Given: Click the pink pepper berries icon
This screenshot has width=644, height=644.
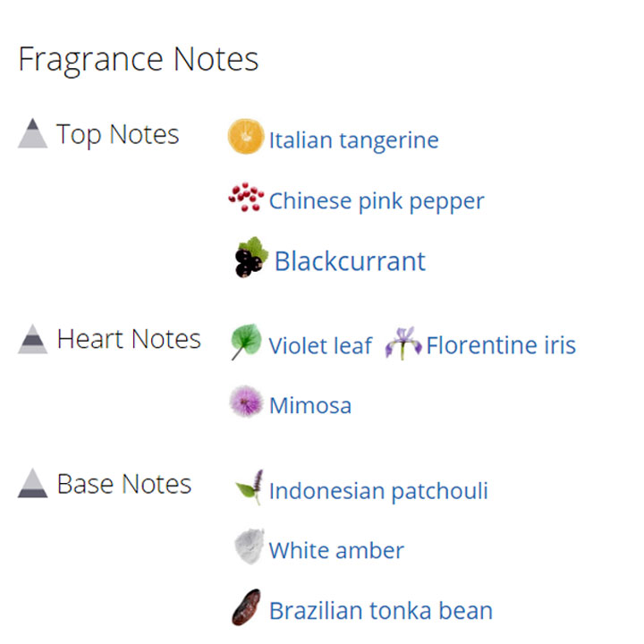Looking at the screenshot, I should [246, 197].
